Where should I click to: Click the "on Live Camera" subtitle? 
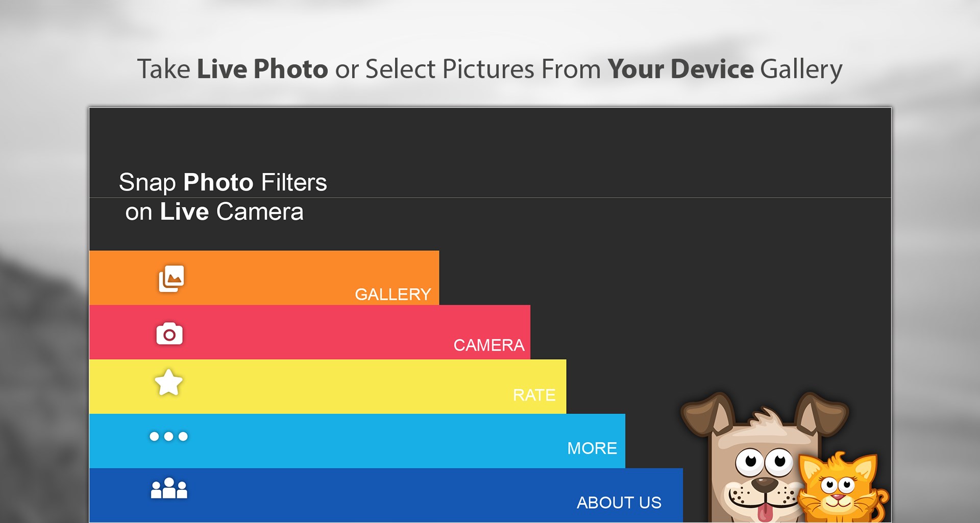pos(214,211)
